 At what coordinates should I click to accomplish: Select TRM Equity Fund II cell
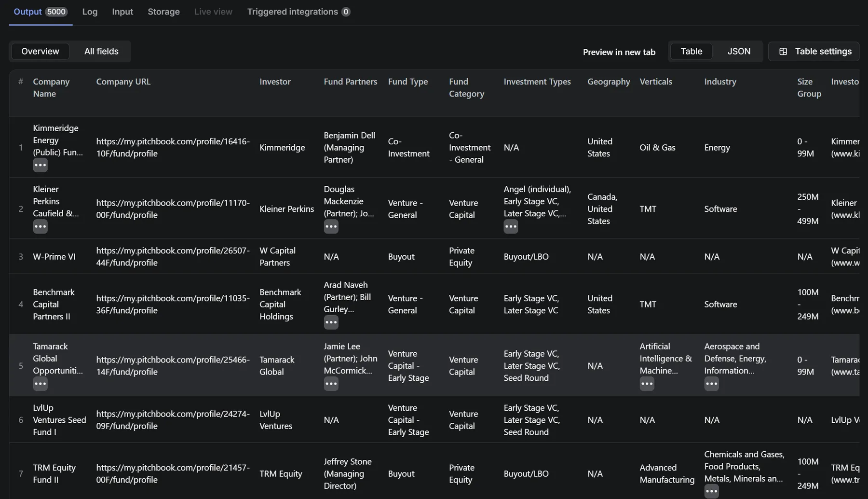click(54, 473)
